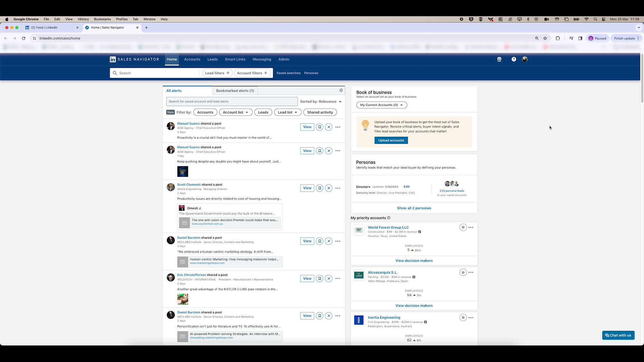Expand My Current Accounts (0) dropdown
The width and height of the screenshot is (644, 362).
[382, 105]
